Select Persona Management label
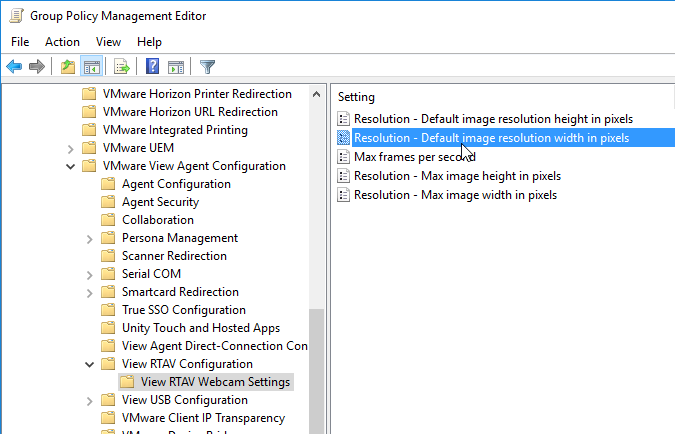Image resolution: width=675 pixels, height=434 pixels. [180, 238]
